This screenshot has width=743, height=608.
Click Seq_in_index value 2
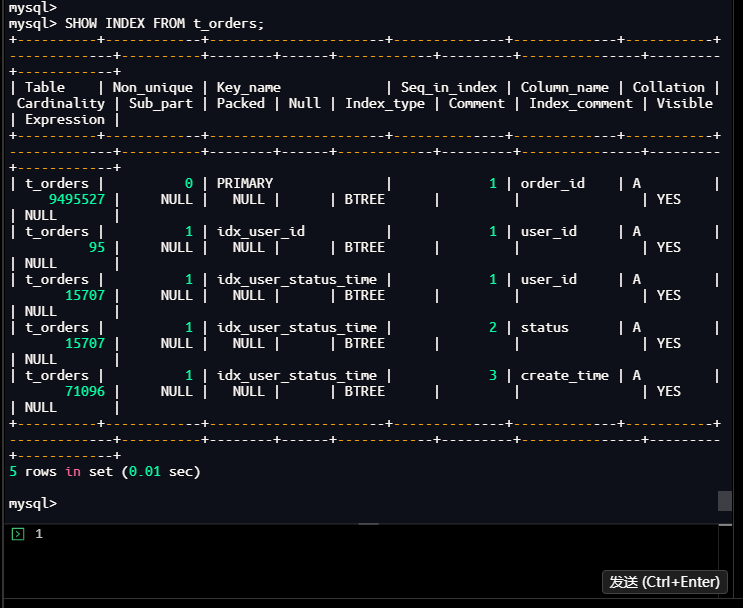[493, 327]
